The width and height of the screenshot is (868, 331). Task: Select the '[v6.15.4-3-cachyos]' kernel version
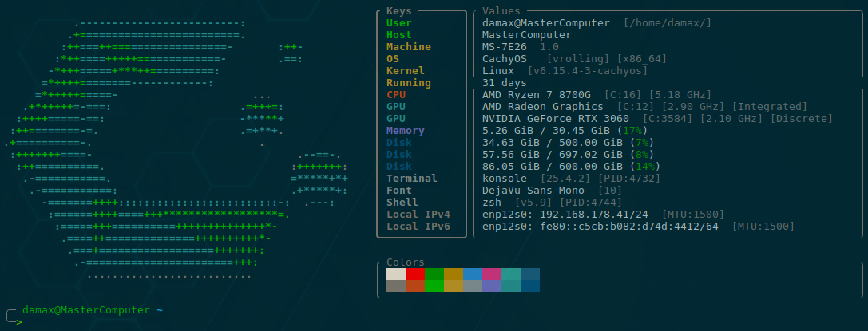588,71
